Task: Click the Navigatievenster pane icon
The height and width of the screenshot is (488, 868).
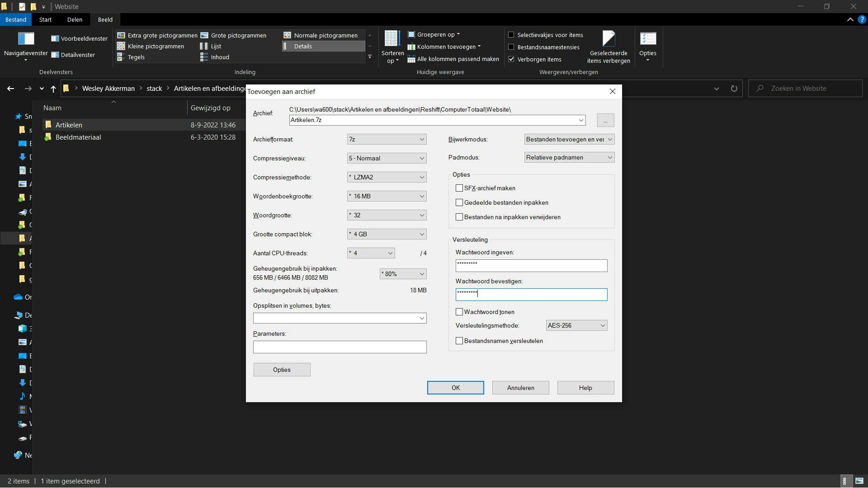Action: [26, 39]
